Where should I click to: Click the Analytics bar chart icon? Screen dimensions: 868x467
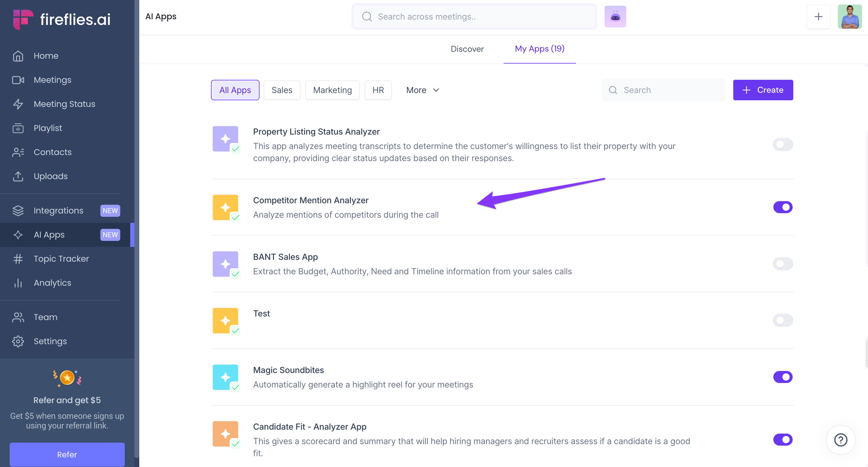click(18, 283)
